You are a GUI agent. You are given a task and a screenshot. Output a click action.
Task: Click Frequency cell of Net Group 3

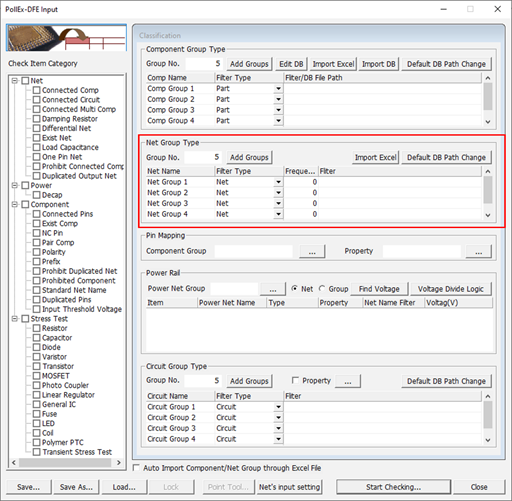[x=301, y=203]
